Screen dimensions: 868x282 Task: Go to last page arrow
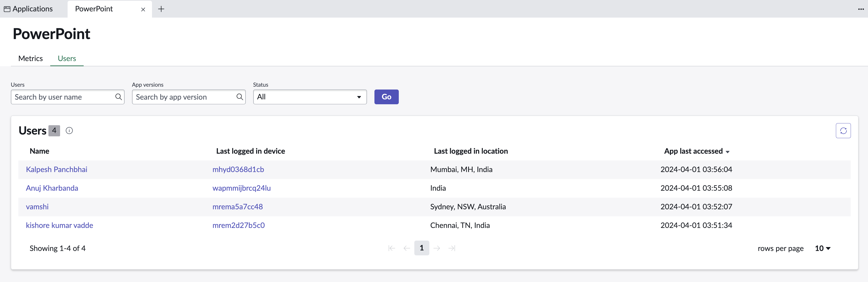click(x=452, y=248)
